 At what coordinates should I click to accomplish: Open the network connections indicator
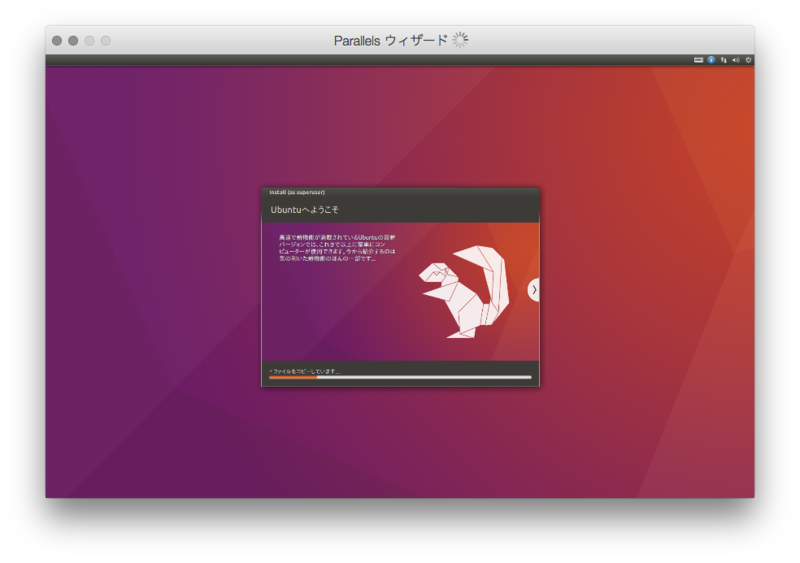click(723, 60)
